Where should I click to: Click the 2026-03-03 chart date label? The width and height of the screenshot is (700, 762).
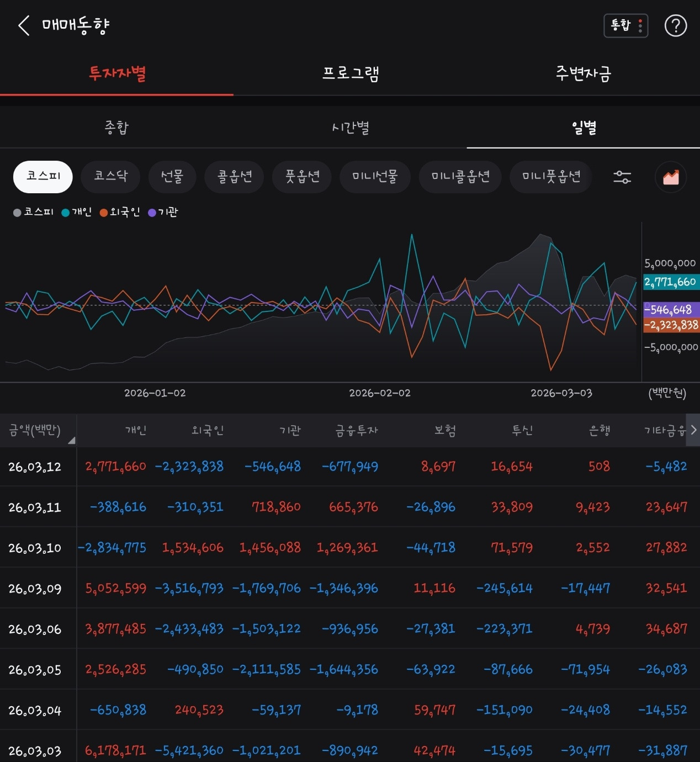pyautogui.click(x=561, y=393)
